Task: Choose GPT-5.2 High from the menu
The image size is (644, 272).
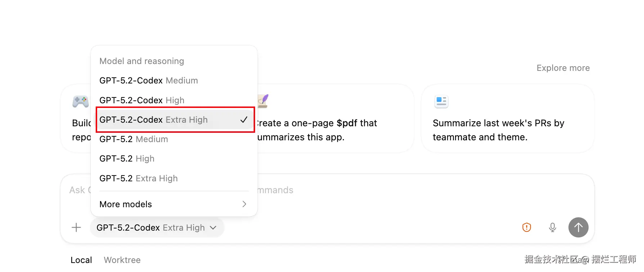Action: click(x=127, y=159)
